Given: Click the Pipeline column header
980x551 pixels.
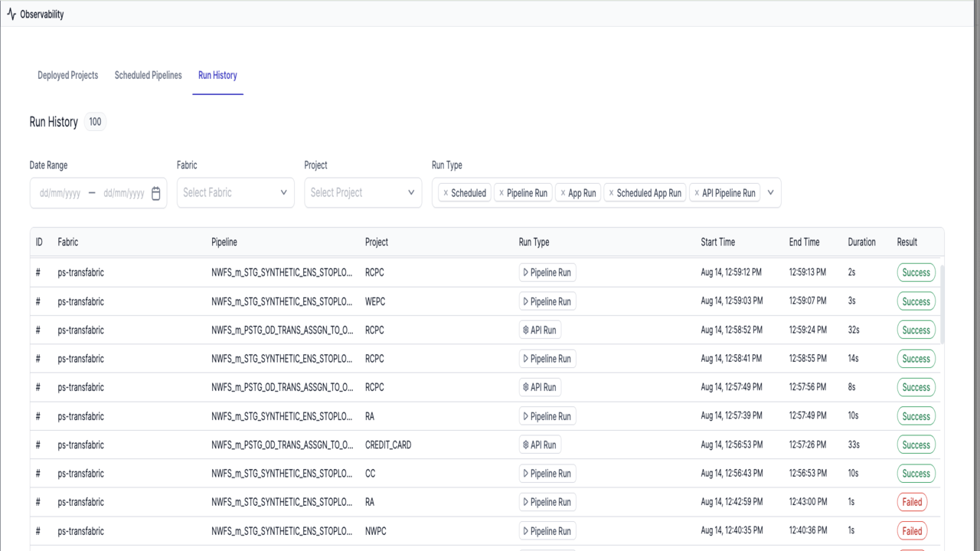Looking at the screenshot, I should 224,242.
